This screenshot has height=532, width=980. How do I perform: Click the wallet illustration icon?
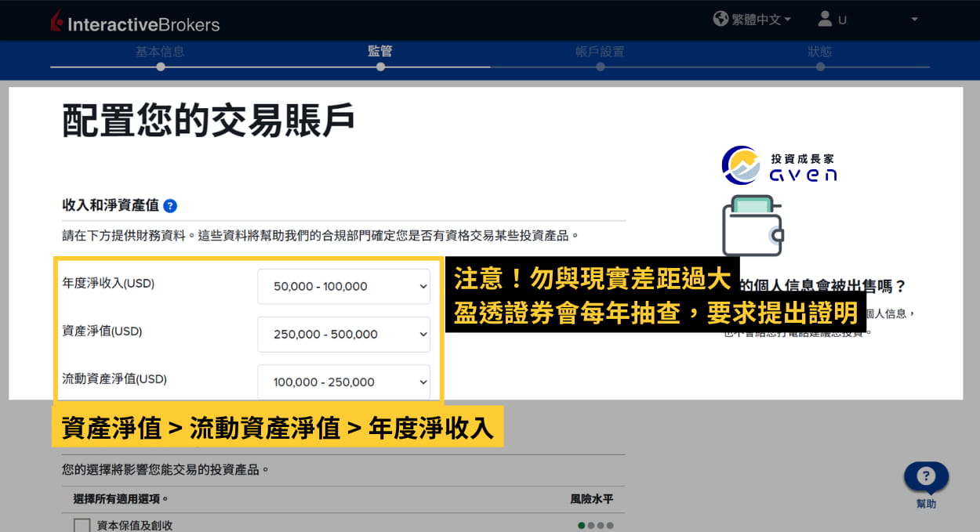[x=753, y=226]
